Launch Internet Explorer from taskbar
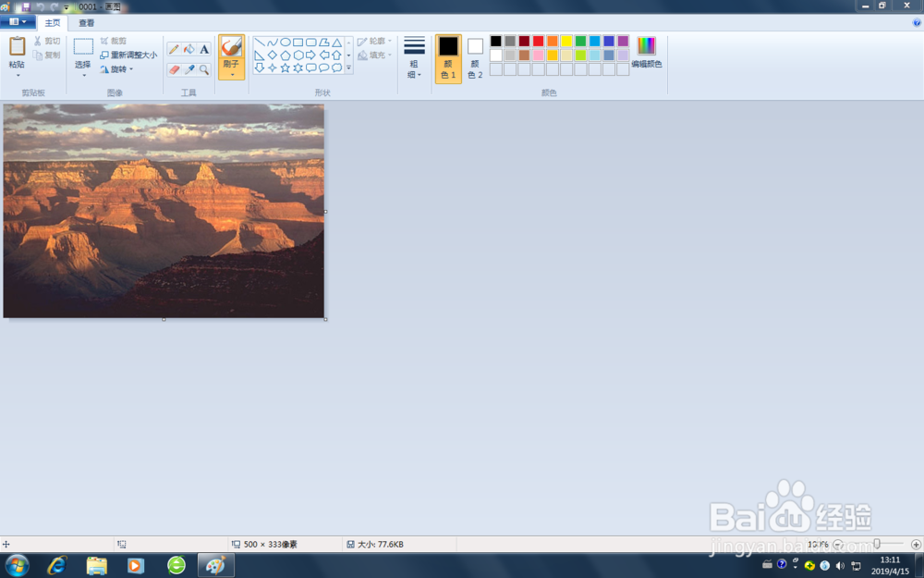The image size is (924, 578). (x=57, y=566)
